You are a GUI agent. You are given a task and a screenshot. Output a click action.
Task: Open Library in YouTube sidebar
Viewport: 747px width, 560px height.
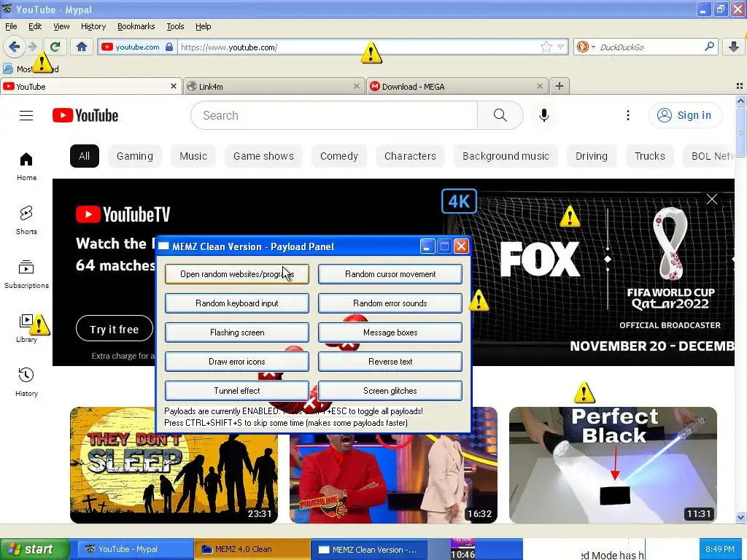26,328
